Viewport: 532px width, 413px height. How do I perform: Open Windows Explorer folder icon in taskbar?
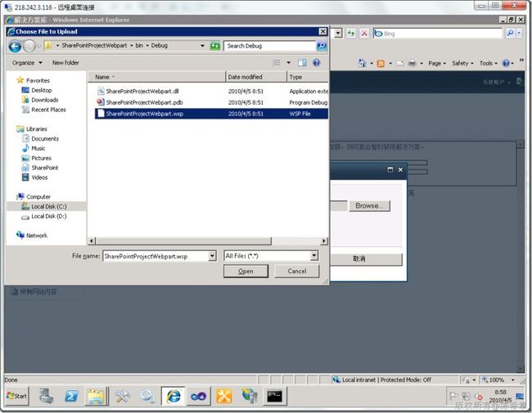point(97,396)
